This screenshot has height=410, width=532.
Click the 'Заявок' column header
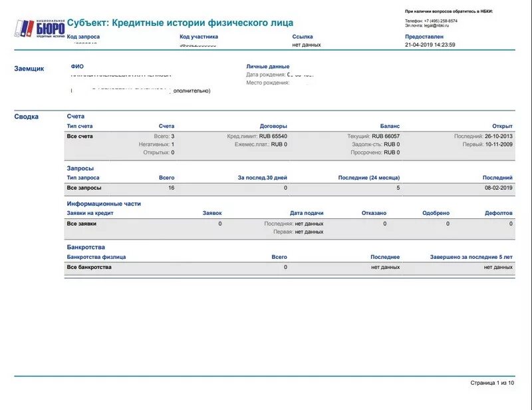coord(212,214)
